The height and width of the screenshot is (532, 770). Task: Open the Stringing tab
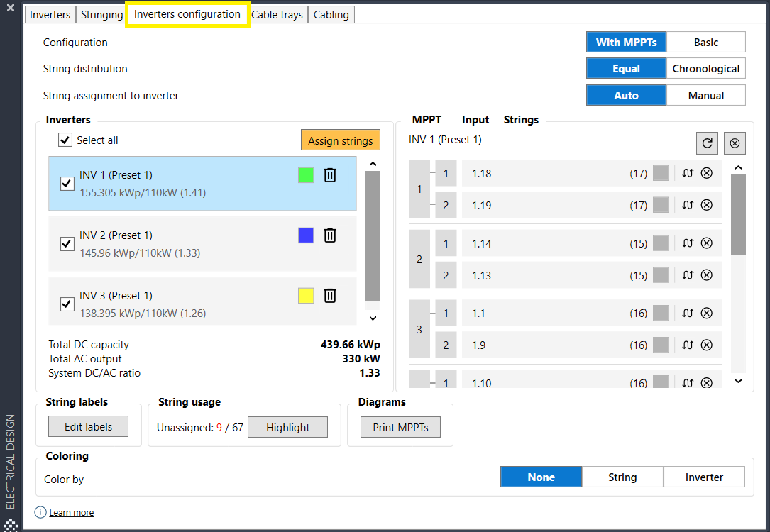pyautogui.click(x=101, y=14)
